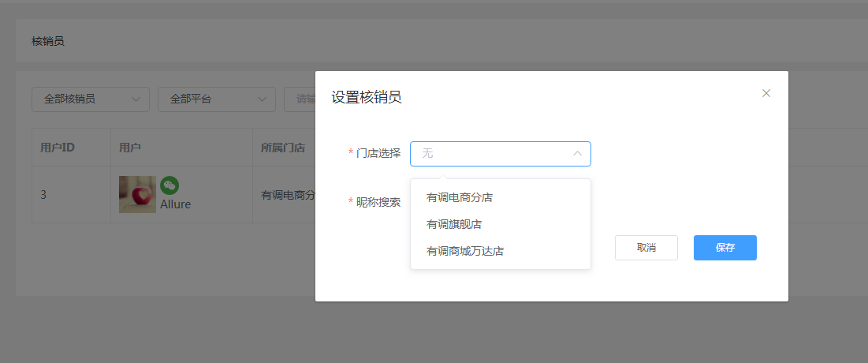Click the 设置核销员 dialog title
This screenshot has width=868, height=363.
click(x=367, y=98)
